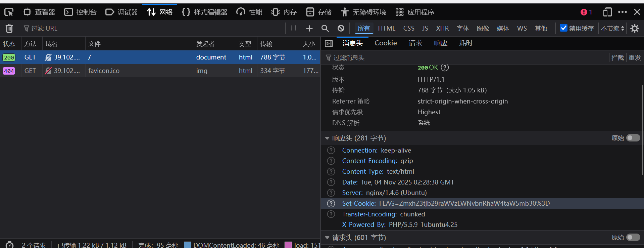Click the 拦截 button
This screenshot has height=248, width=644.
point(617,58)
